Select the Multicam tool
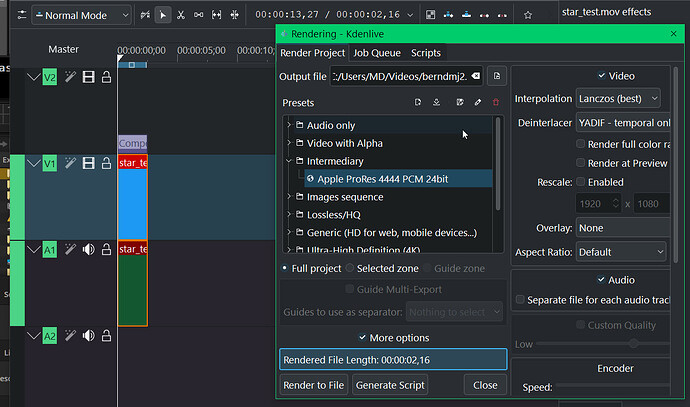690x407 pixels. tap(235, 15)
